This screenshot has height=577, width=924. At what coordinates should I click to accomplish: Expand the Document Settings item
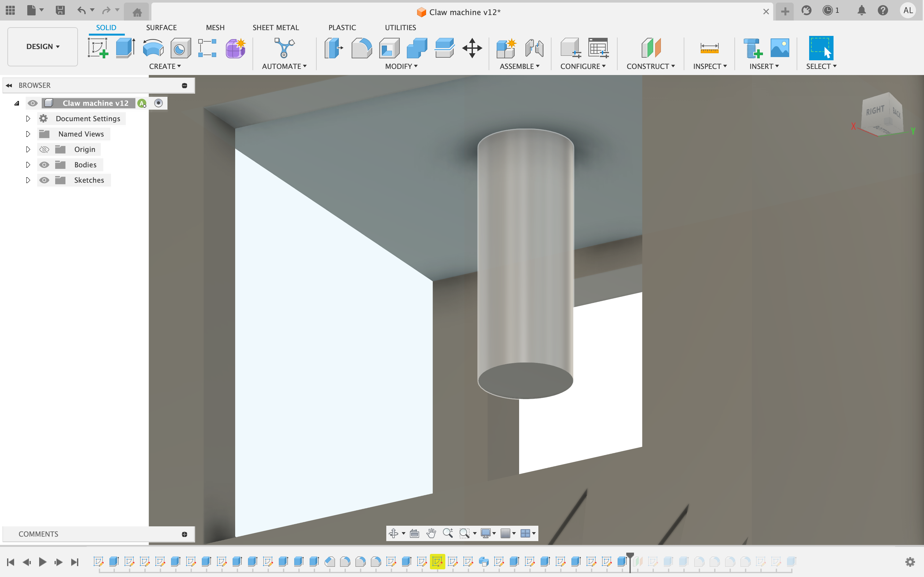click(28, 118)
